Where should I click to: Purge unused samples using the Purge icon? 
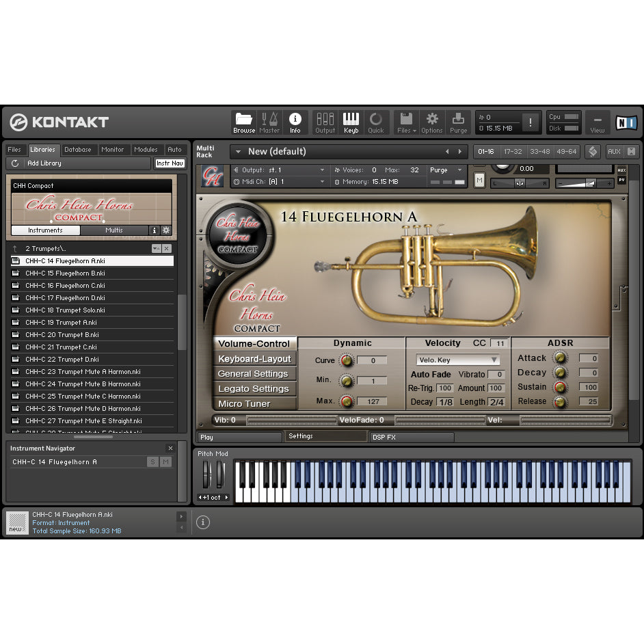(458, 122)
